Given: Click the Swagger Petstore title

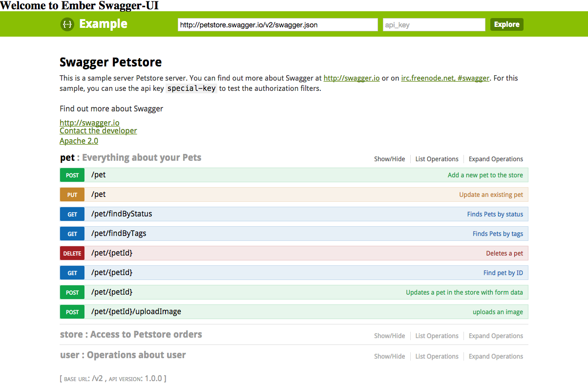Looking at the screenshot, I should pyautogui.click(x=110, y=62).
